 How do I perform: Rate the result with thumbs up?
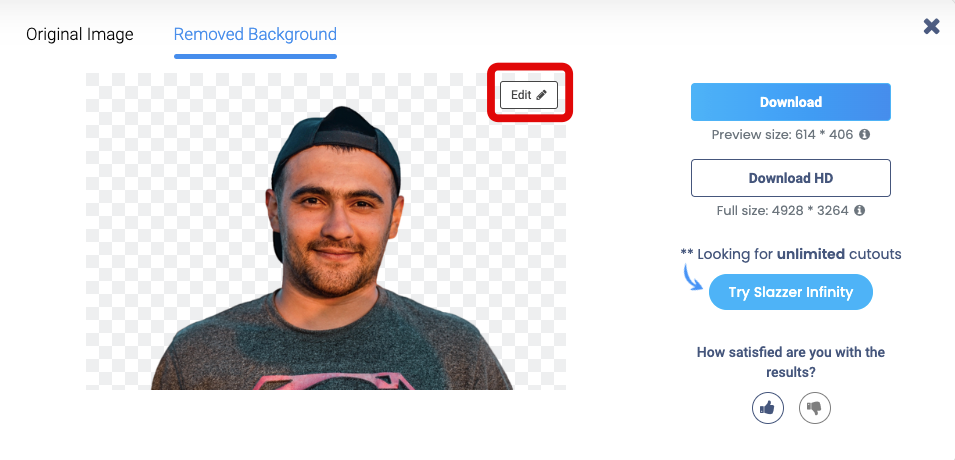click(x=767, y=408)
